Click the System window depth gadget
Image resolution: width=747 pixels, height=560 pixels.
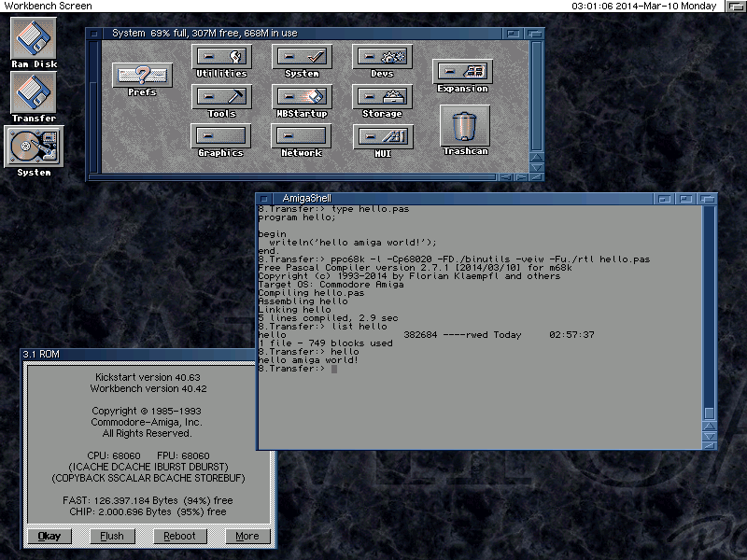[x=533, y=34]
